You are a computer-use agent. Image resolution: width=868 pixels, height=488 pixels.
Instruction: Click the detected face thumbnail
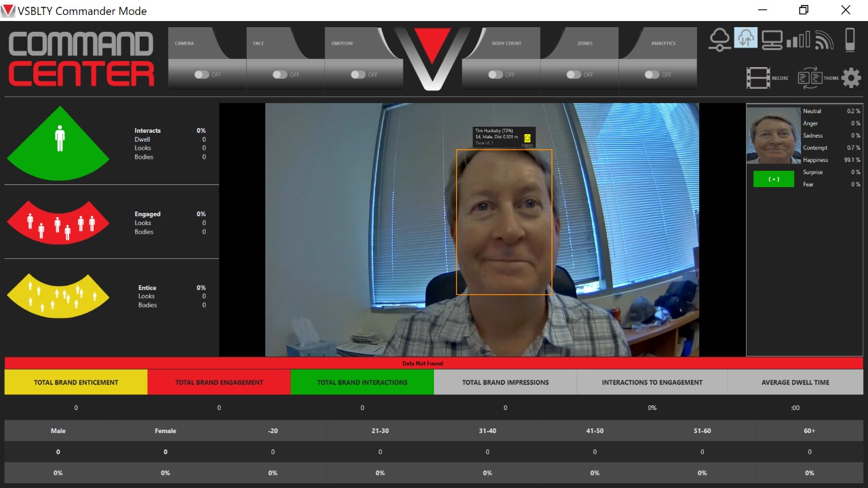(774, 135)
